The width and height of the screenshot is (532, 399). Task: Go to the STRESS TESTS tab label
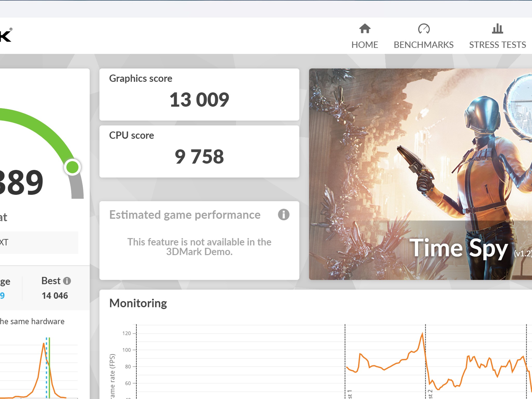click(x=497, y=45)
